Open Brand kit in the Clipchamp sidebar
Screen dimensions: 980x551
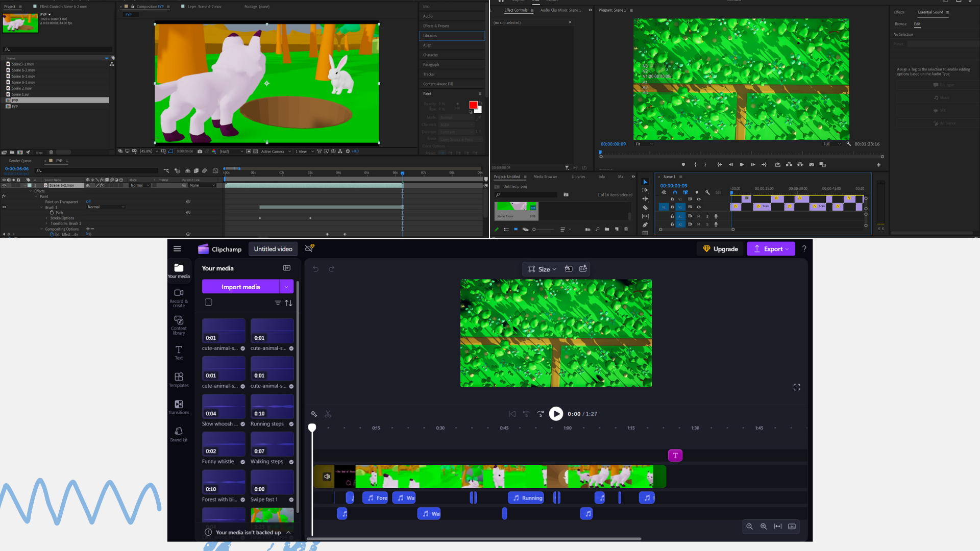point(179,435)
